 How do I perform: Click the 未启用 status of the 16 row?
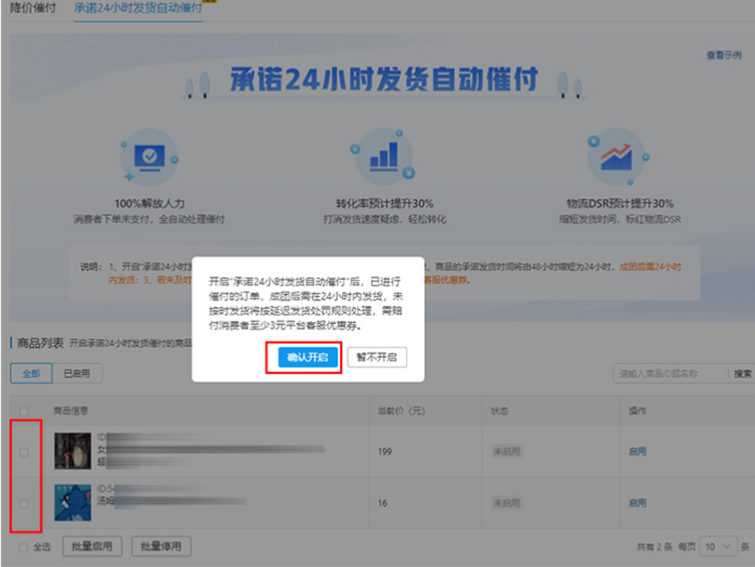point(507,503)
